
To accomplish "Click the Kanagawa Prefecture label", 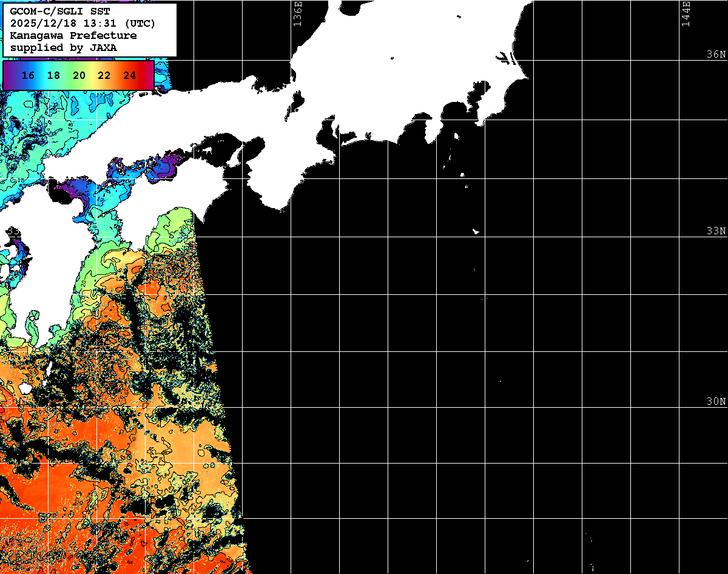I will click(x=73, y=35).
